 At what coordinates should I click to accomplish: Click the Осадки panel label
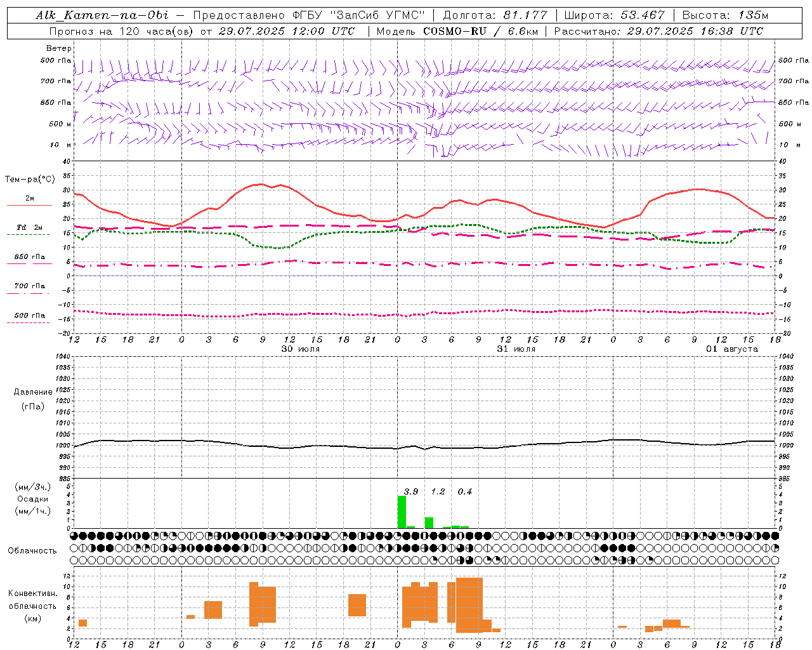click(x=32, y=499)
